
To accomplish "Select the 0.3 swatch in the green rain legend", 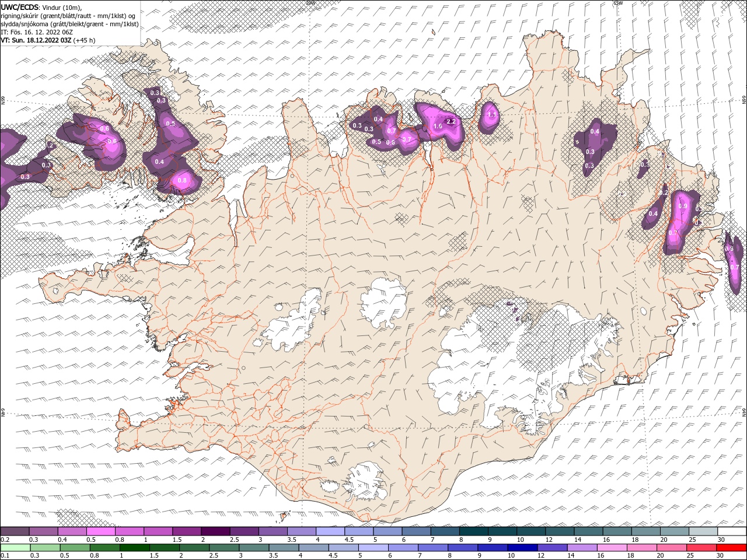I will 45,548.
